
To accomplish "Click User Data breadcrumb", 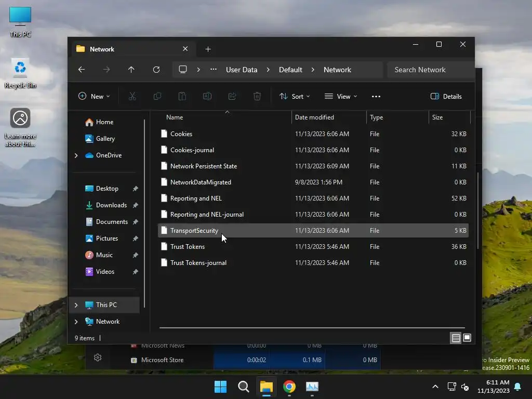I will (x=242, y=70).
